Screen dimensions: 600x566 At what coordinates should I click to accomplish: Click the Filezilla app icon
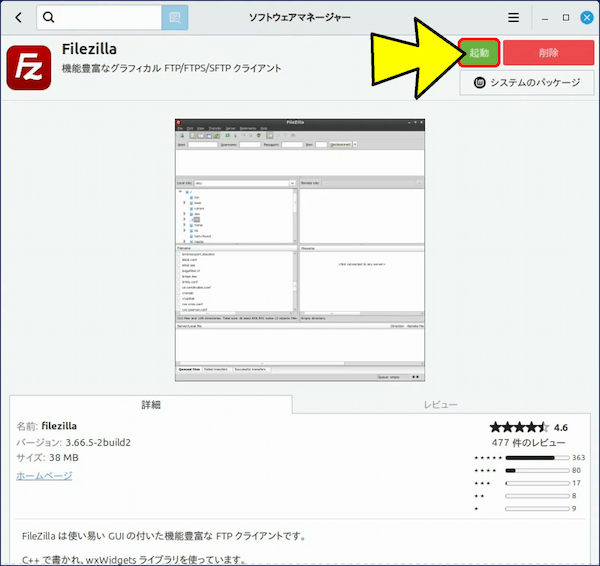(x=29, y=68)
